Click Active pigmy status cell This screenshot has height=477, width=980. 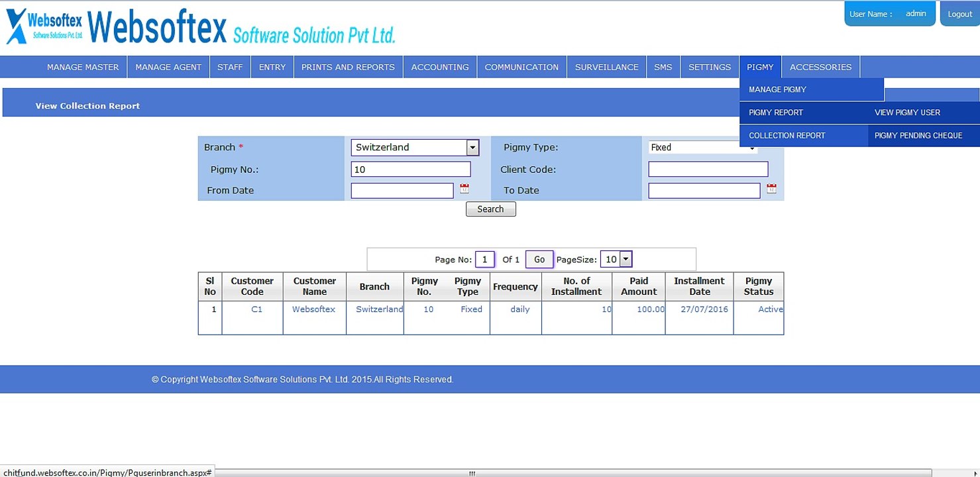click(x=771, y=309)
